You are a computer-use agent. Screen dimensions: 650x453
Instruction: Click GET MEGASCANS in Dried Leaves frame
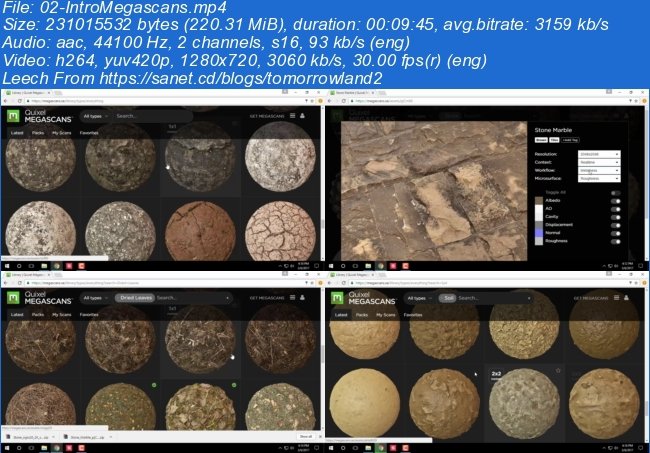click(x=267, y=298)
